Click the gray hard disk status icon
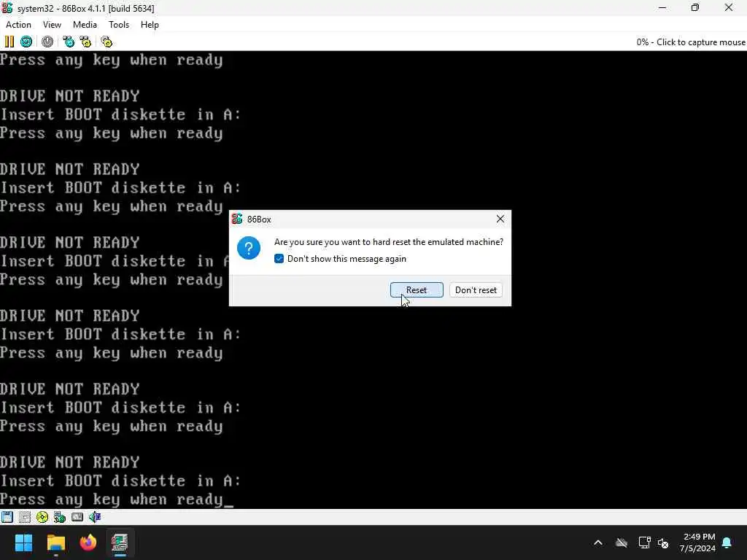 coord(77,517)
